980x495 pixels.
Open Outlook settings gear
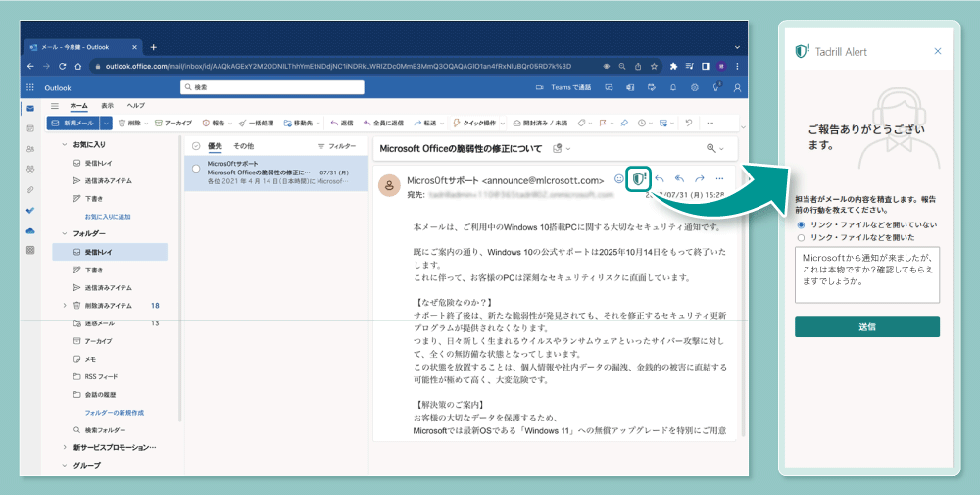click(x=695, y=87)
